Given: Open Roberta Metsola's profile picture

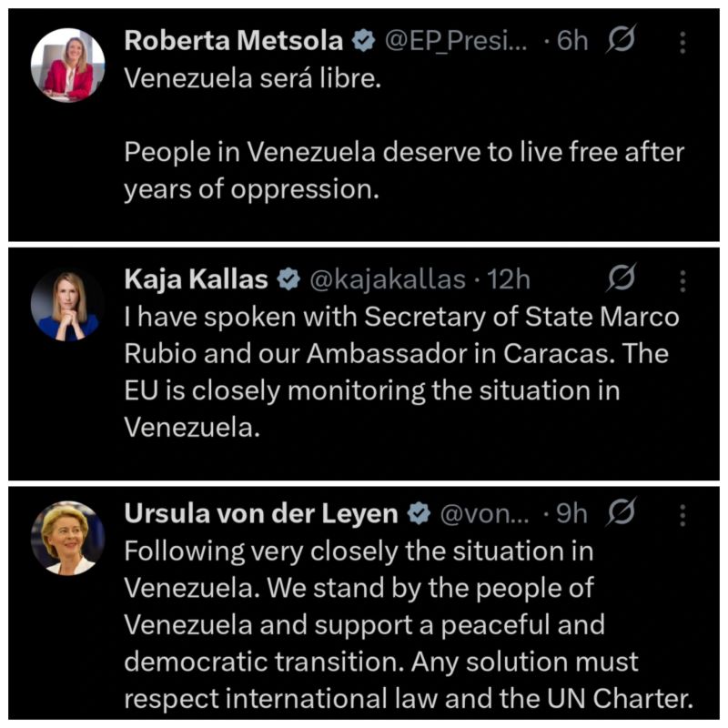Looking at the screenshot, I should tap(67, 64).
